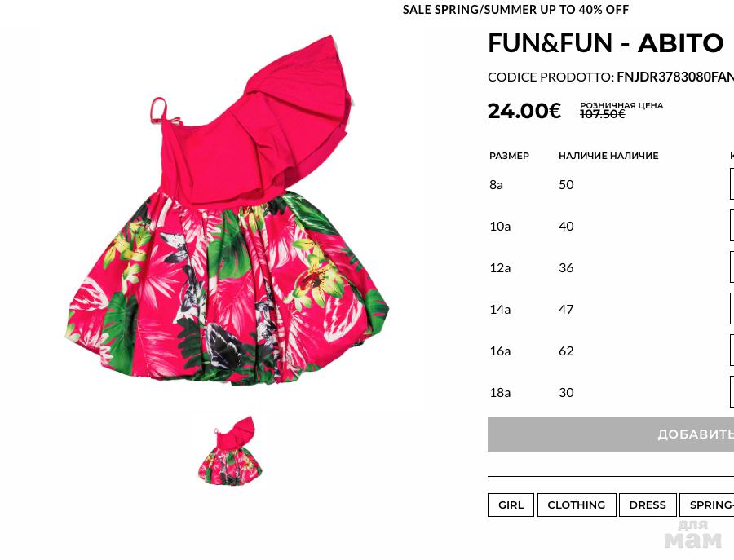
Task: Select the small dress thumbnail below
Action: coord(230,450)
